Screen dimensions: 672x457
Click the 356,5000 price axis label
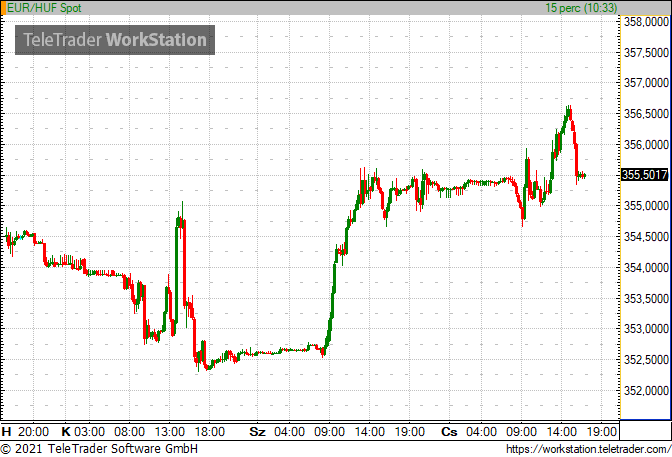646,114
